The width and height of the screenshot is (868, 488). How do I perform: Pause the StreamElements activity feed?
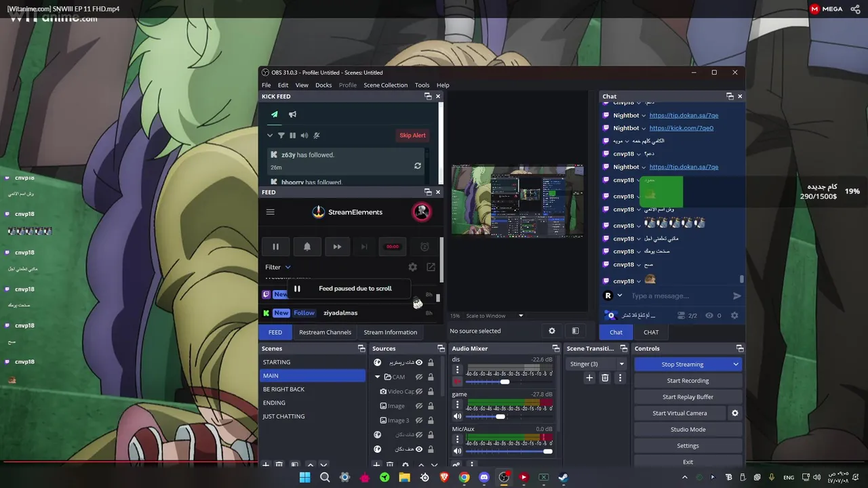click(275, 247)
